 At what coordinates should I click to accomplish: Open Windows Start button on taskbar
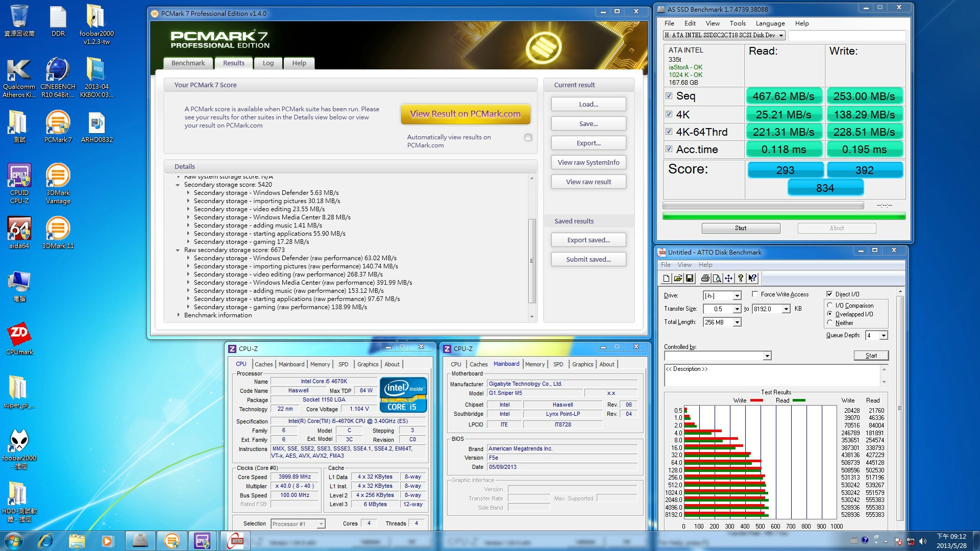pos(13,541)
